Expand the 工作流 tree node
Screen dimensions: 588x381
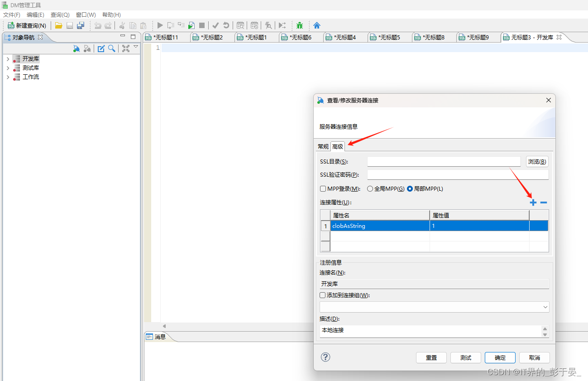click(x=8, y=77)
